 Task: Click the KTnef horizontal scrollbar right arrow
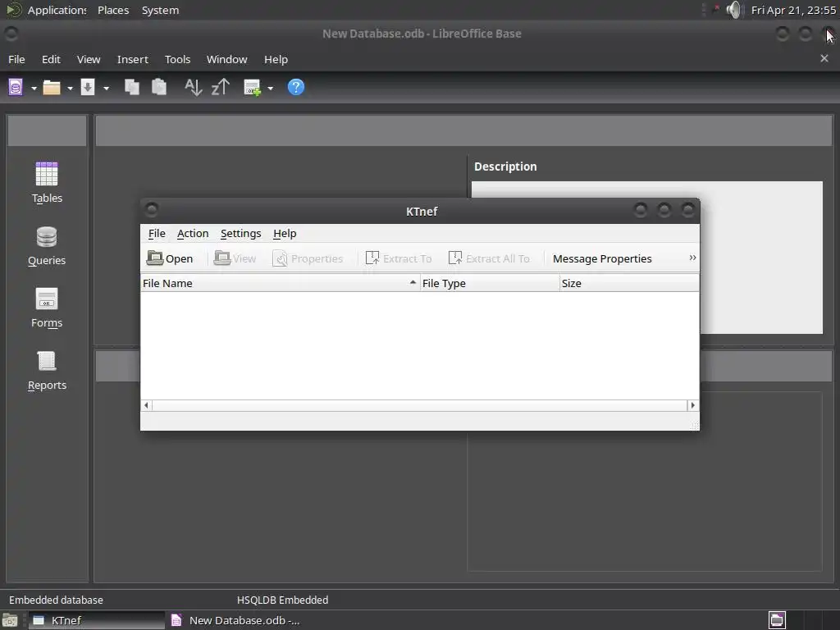tap(692, 405)
